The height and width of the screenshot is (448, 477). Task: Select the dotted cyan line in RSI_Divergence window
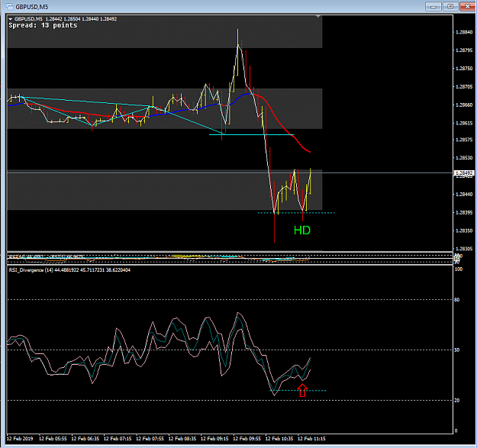[298, 390]
